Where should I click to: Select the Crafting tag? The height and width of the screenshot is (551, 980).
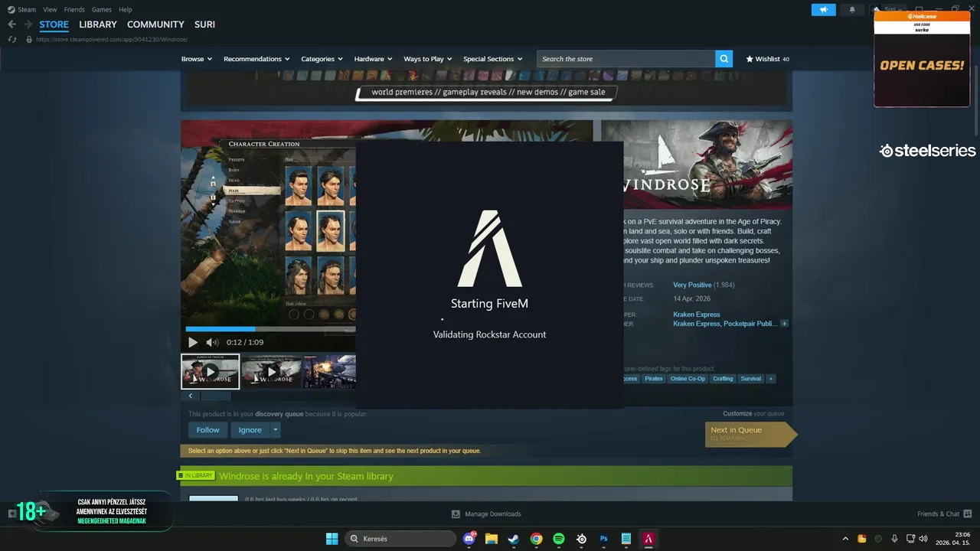723,379
